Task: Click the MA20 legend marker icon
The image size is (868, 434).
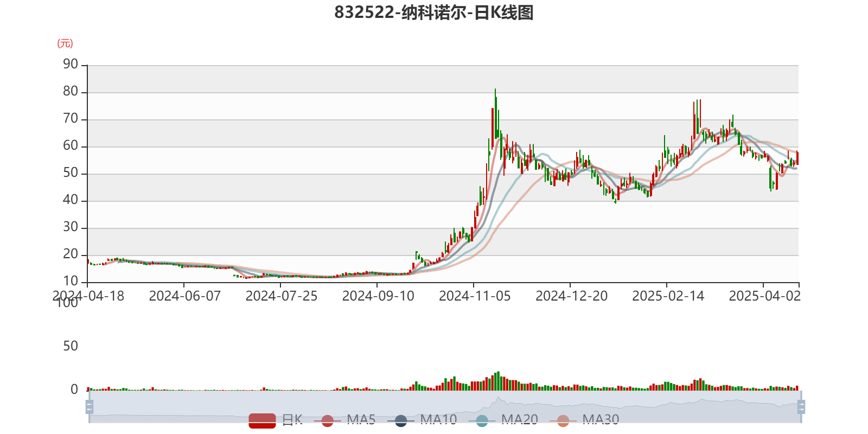Action: click(482, 420)
